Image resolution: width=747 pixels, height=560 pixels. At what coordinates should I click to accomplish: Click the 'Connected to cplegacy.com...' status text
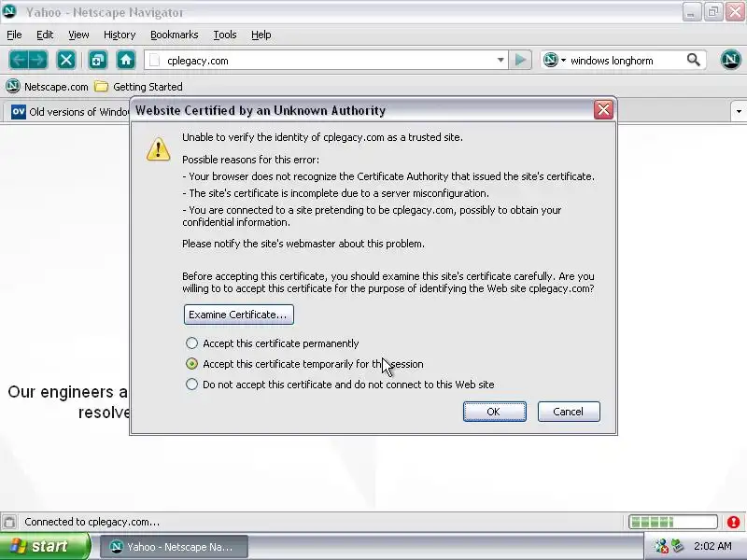(92, 522)
